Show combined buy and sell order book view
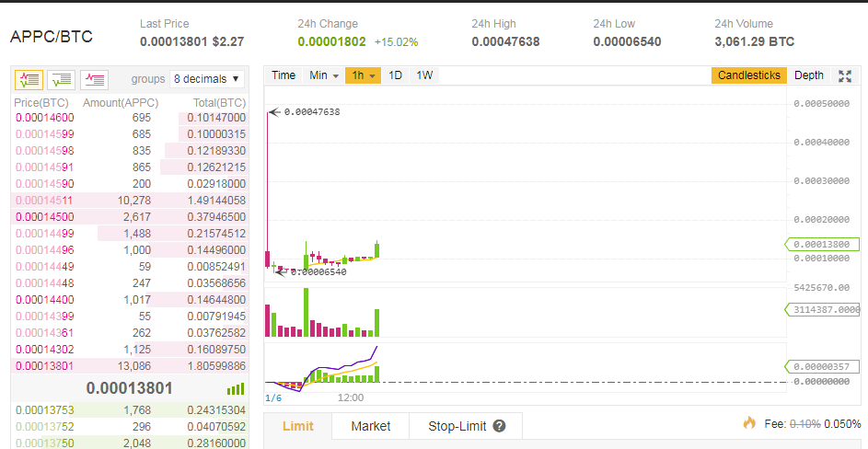Viewport: 868px width, 449px height. [29, 80]
